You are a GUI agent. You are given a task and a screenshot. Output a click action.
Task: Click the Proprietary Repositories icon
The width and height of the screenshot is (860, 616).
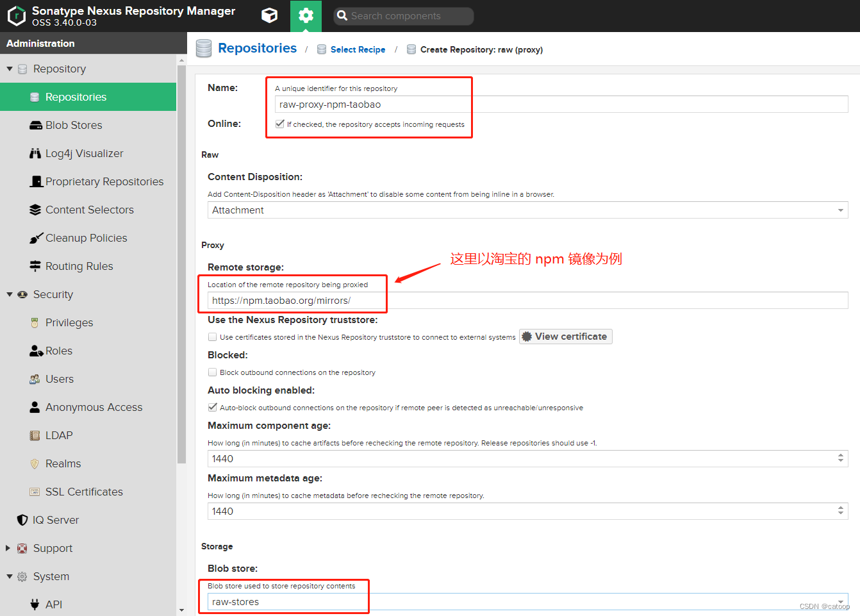37,181
